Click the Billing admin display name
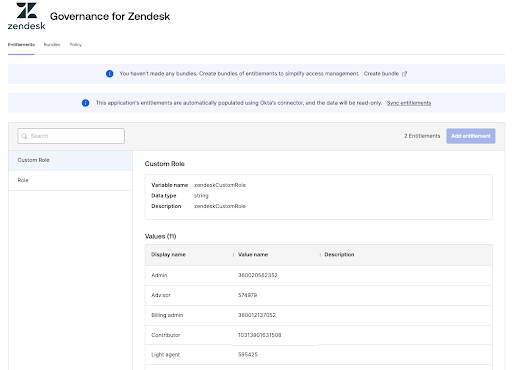 point(167,315)
